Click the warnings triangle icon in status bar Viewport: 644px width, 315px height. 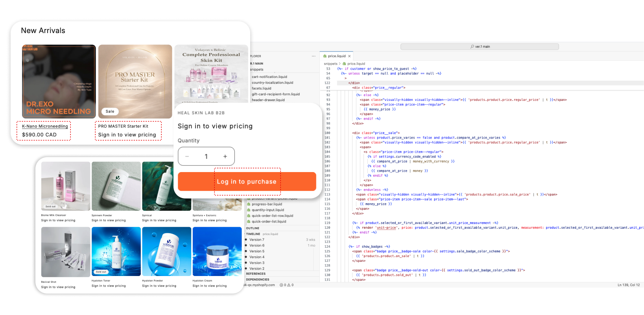click(x=289, y=285)
